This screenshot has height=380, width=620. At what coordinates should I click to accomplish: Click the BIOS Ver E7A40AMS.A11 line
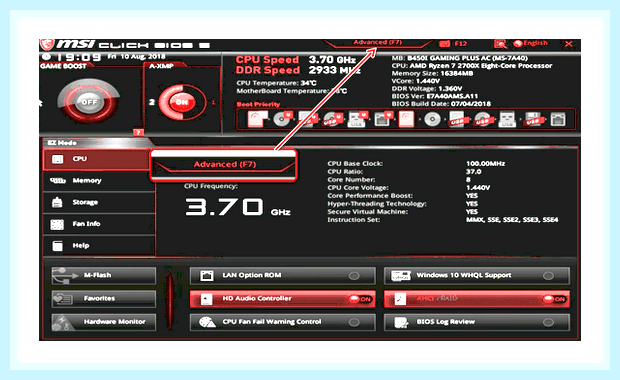(435, 96)
